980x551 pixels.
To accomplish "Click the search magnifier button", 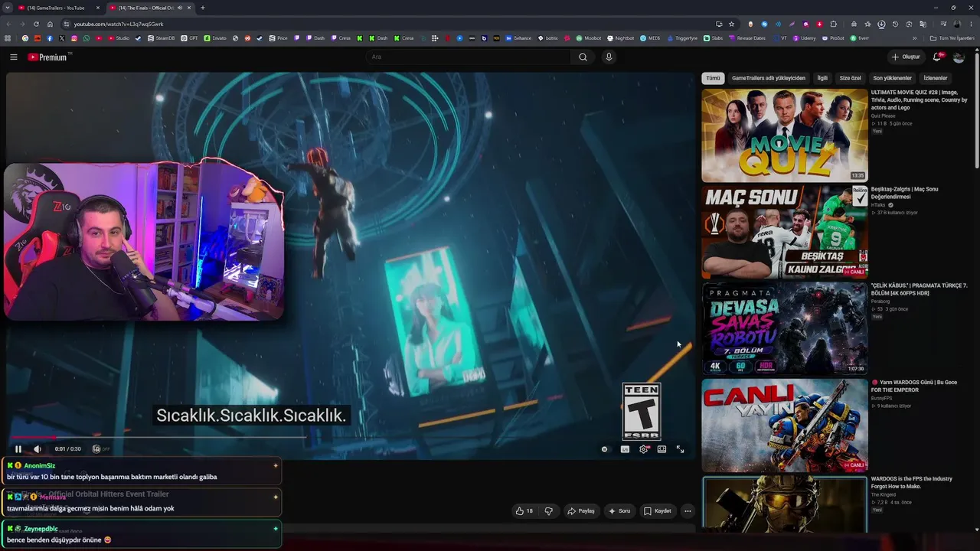I will coord(583,57).
